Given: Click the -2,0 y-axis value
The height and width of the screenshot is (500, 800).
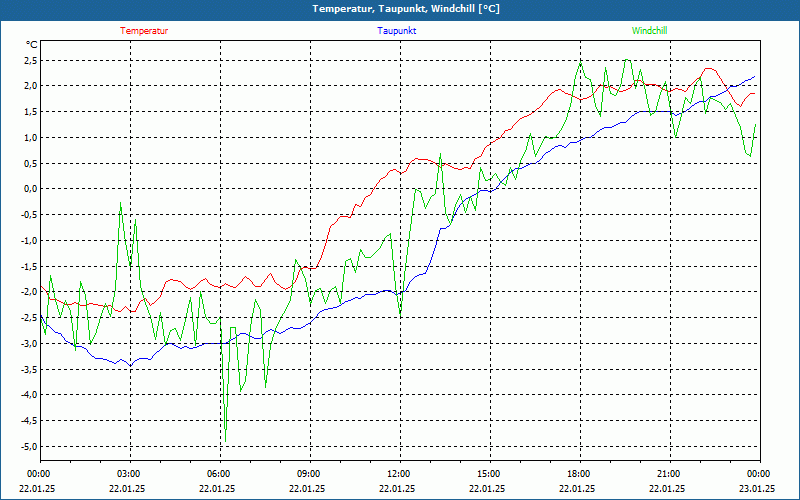Looking at the screenshot, I should pos(30,292).
